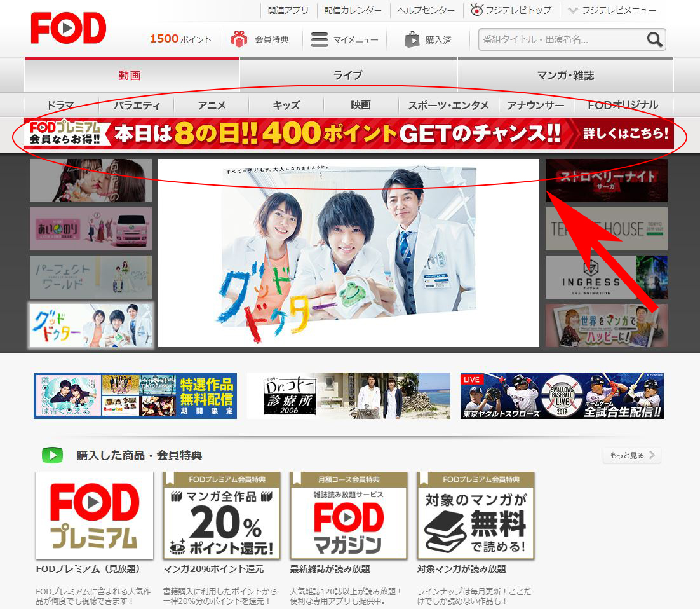
Task: Select the top-left drama thumbnail showing two faces
Action: 91,181
